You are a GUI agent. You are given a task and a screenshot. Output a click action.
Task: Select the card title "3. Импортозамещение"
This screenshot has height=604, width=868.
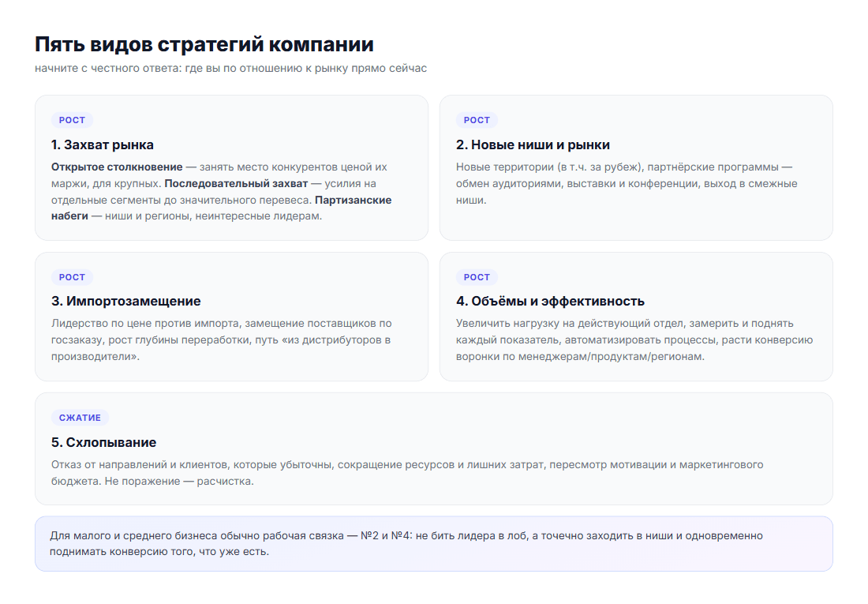click(x=126, y=301)
